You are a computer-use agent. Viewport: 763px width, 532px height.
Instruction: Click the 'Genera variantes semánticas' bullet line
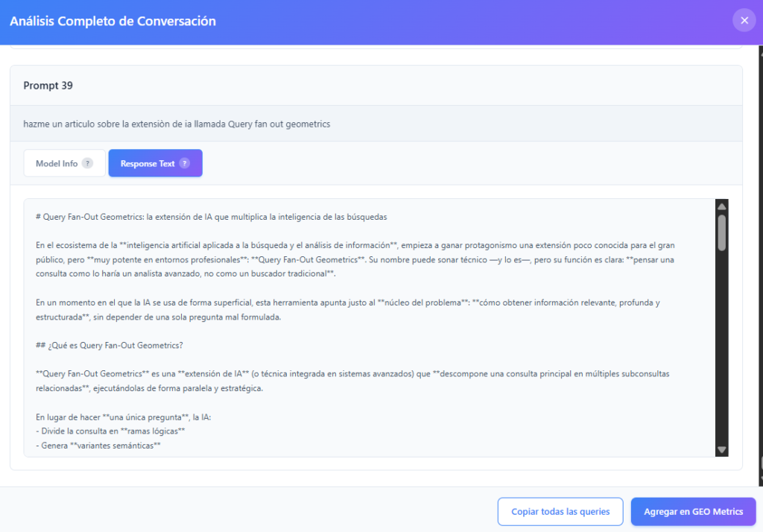coord(98,446)
